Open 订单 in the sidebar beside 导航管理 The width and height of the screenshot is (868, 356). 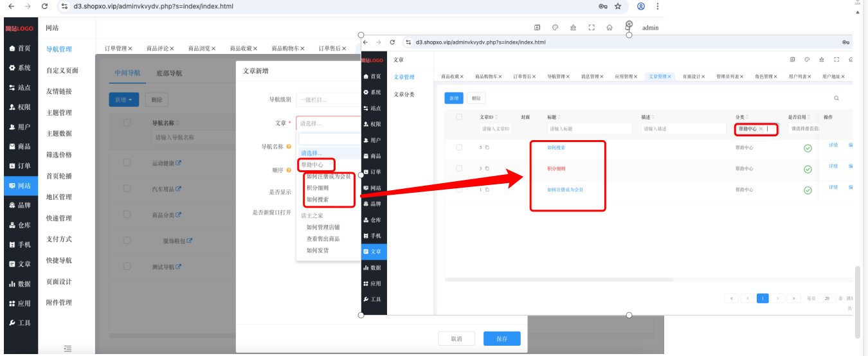pos(19,166)
